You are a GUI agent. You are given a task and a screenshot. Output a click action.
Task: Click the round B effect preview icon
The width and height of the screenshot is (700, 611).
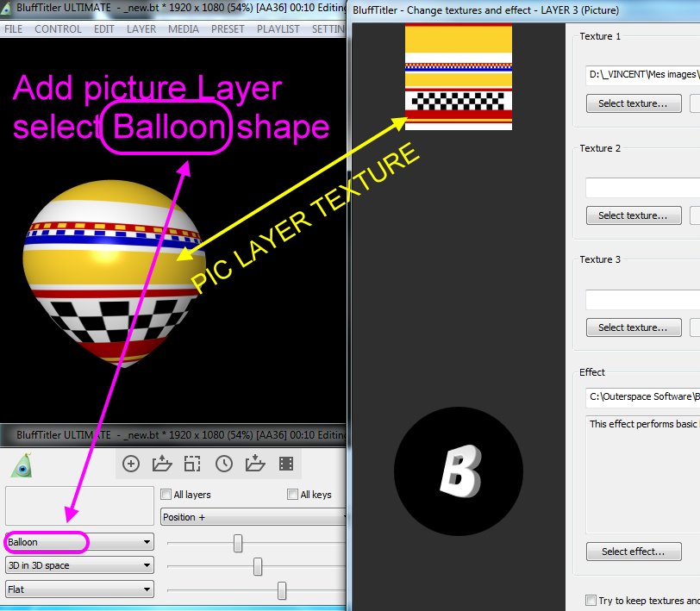458,471
